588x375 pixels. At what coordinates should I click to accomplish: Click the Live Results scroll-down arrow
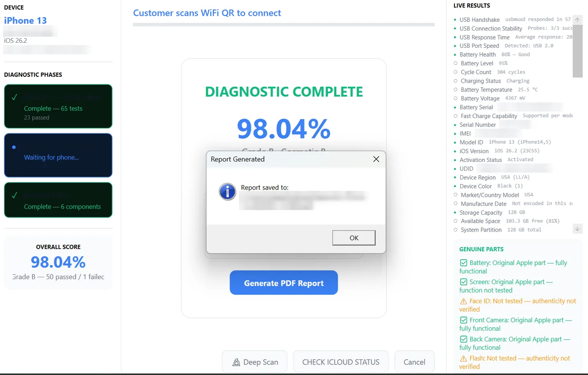click(577, 229)
